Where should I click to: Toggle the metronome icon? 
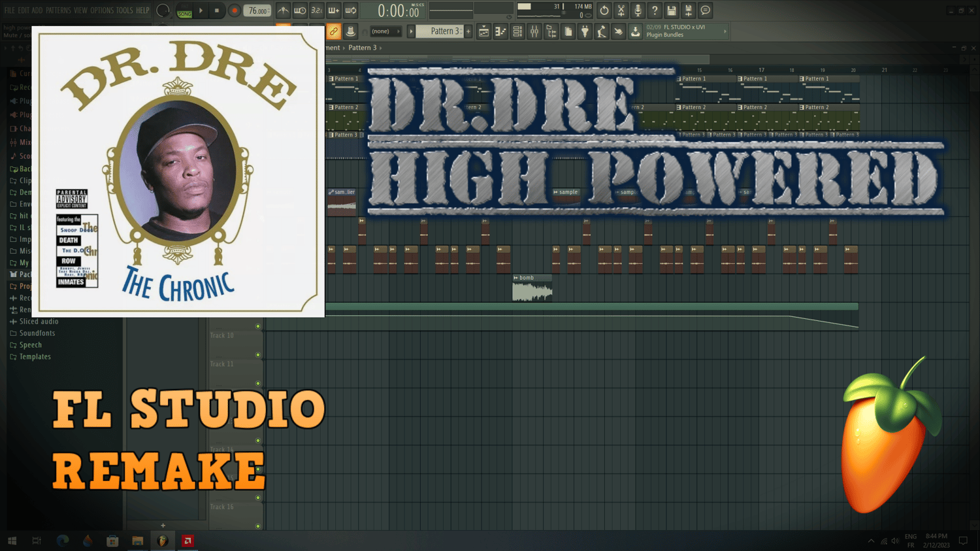(283, 10)
